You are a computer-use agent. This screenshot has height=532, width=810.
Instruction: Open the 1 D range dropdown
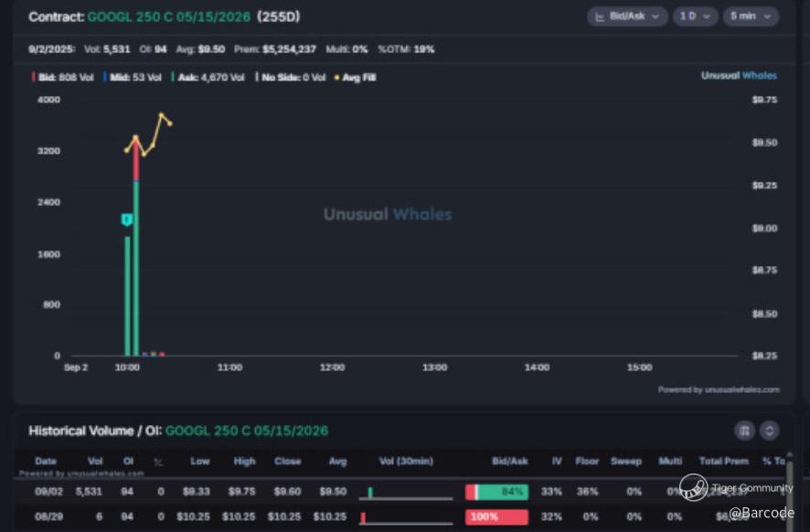(x=695, y=16)
